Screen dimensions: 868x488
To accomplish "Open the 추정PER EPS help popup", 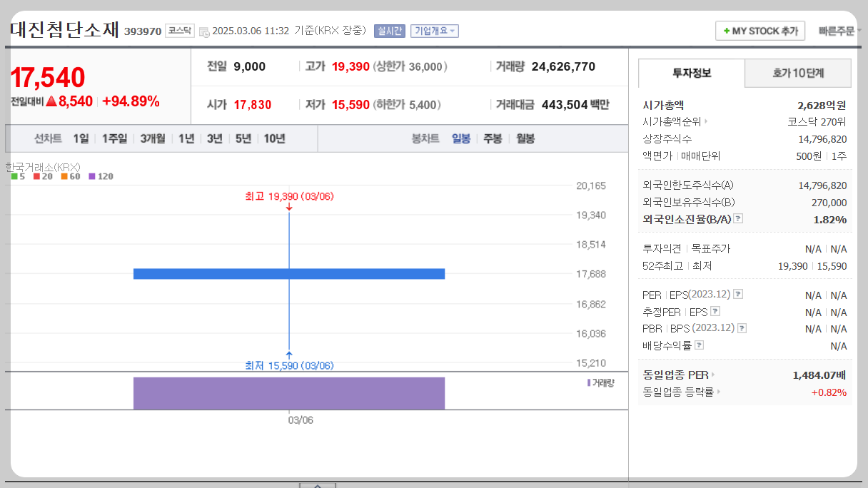I will pos(716,311).
